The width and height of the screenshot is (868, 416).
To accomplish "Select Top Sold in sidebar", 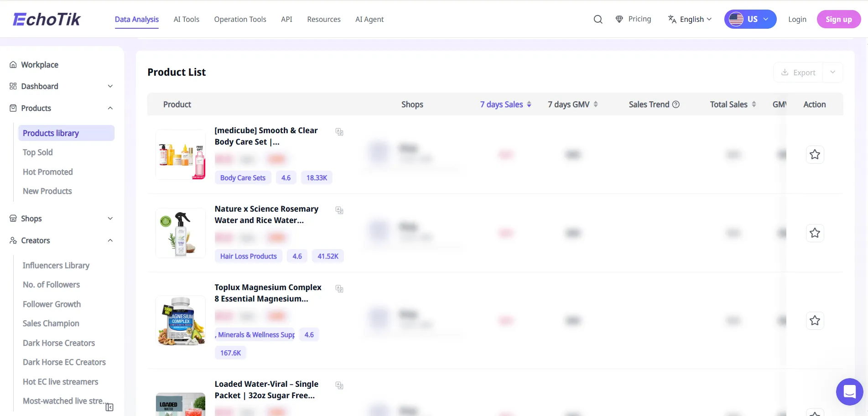I will pos(38,152).
